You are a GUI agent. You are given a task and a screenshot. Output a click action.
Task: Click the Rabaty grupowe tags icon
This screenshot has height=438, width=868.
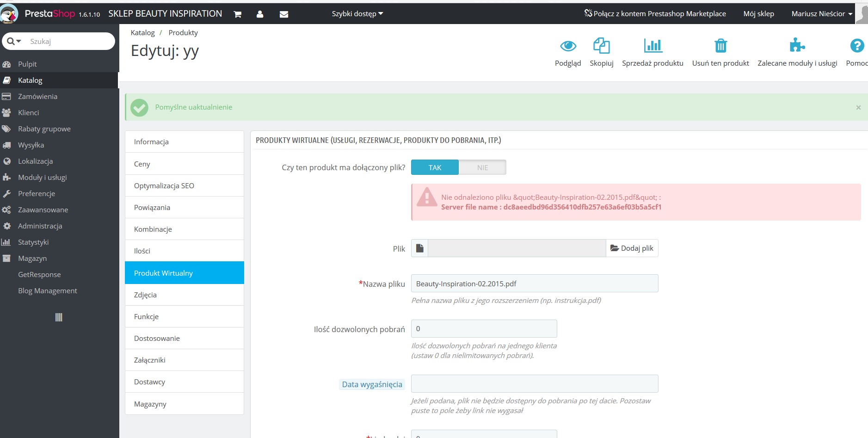click(x=6, y=129)
